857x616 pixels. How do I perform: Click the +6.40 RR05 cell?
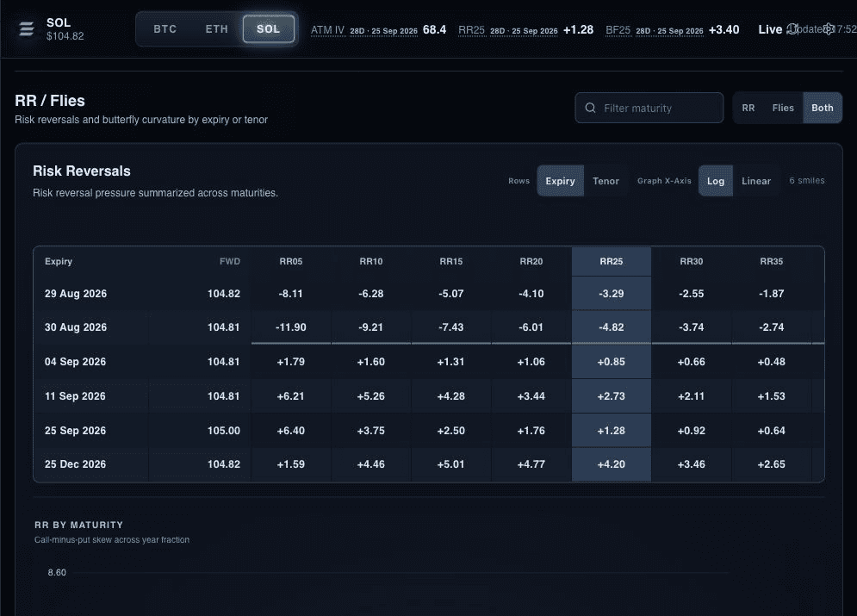click(x=291, y=430)
